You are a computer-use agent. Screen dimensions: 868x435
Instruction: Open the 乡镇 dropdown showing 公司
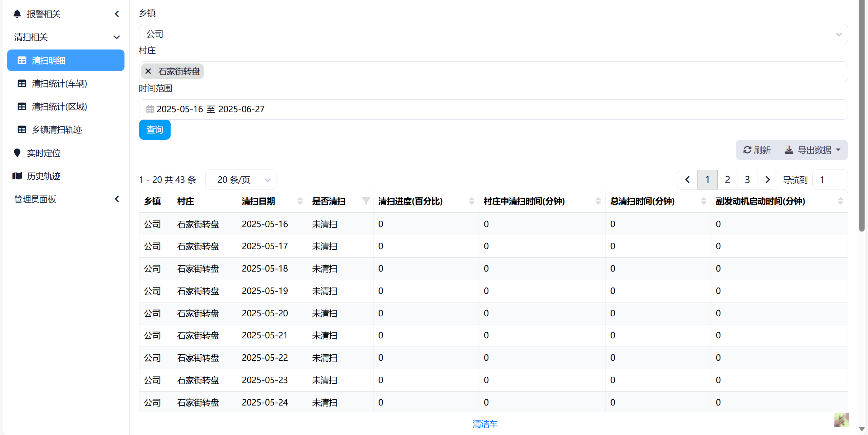[493, 34]
